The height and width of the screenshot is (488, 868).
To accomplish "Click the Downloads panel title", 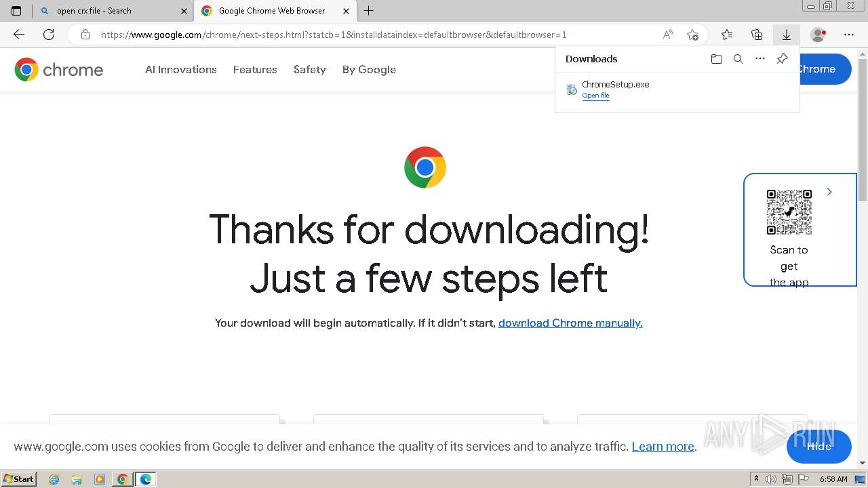I will [x=591, y=59].
